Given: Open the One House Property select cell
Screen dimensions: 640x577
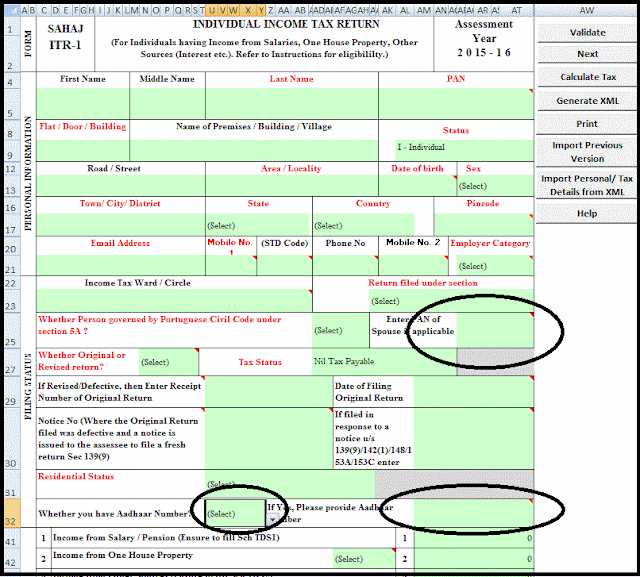Looking at the screenshot, I should point(364,559).
